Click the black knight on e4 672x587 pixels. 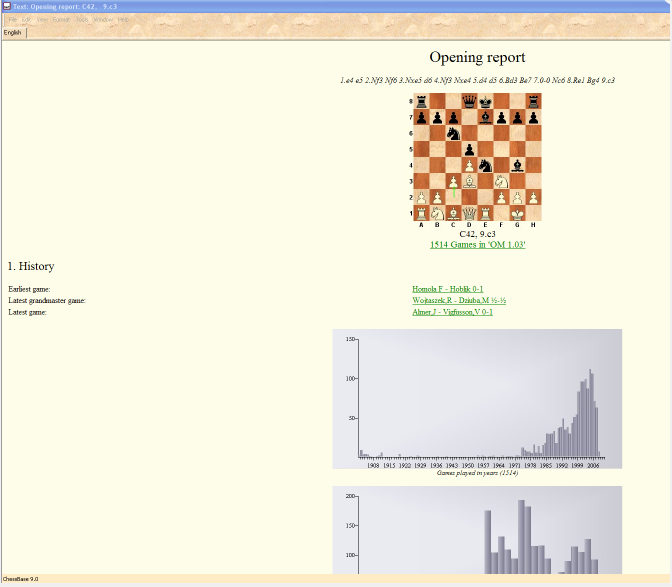coord(485,165)
